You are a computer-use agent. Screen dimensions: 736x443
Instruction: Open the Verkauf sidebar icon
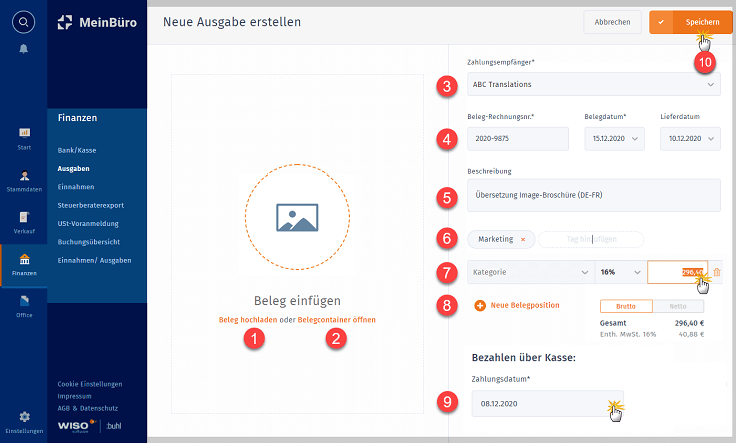24,217
